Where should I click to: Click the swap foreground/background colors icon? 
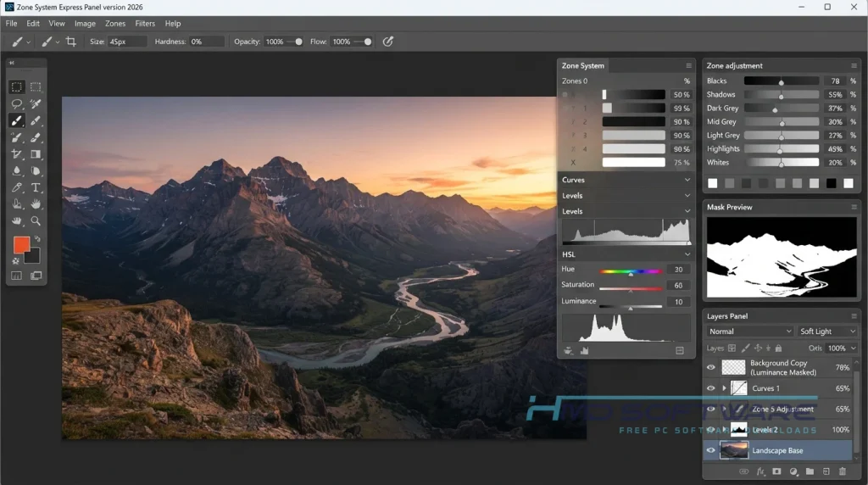pyautogui.click(x=37, y=239)
